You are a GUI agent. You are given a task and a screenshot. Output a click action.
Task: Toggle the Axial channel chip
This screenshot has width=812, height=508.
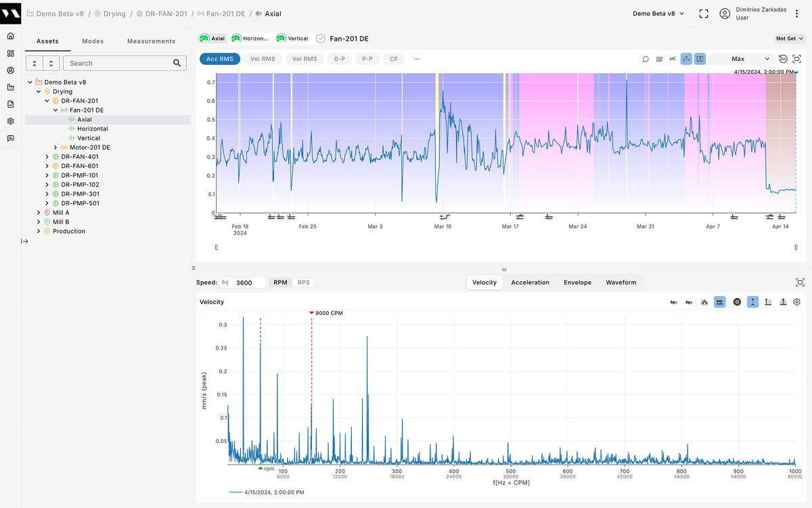212,39
